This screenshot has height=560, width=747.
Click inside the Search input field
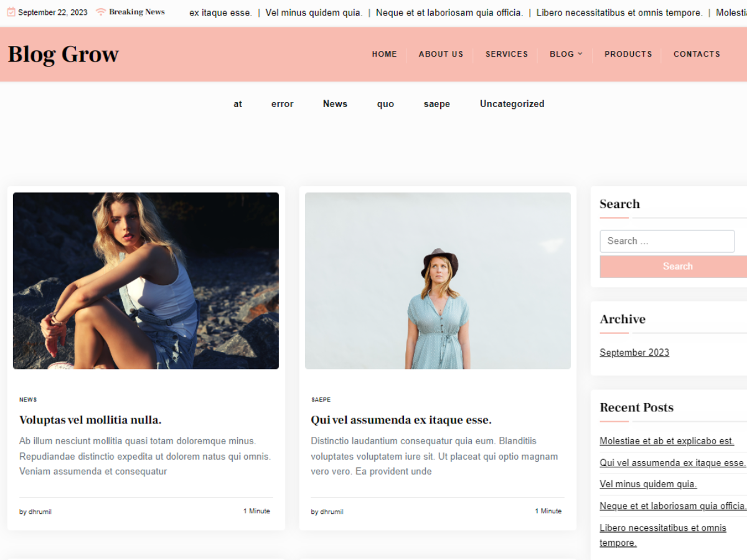click(667, 241)
